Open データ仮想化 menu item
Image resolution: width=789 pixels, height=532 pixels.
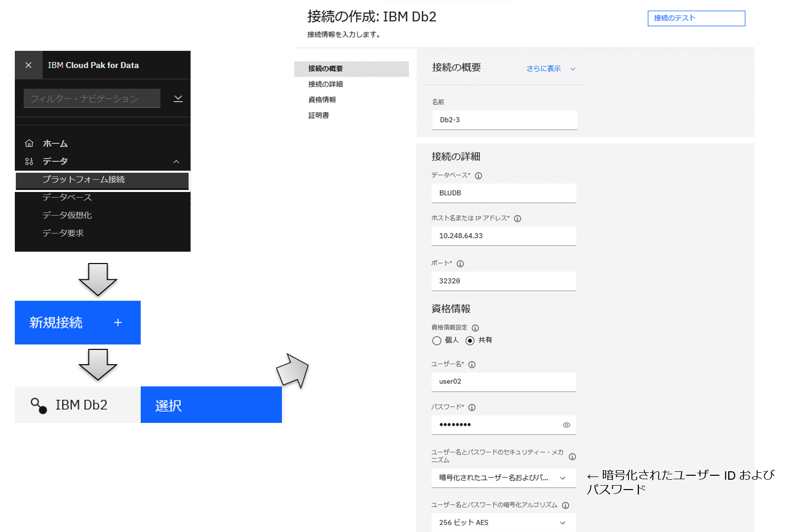tap(67, 215)
